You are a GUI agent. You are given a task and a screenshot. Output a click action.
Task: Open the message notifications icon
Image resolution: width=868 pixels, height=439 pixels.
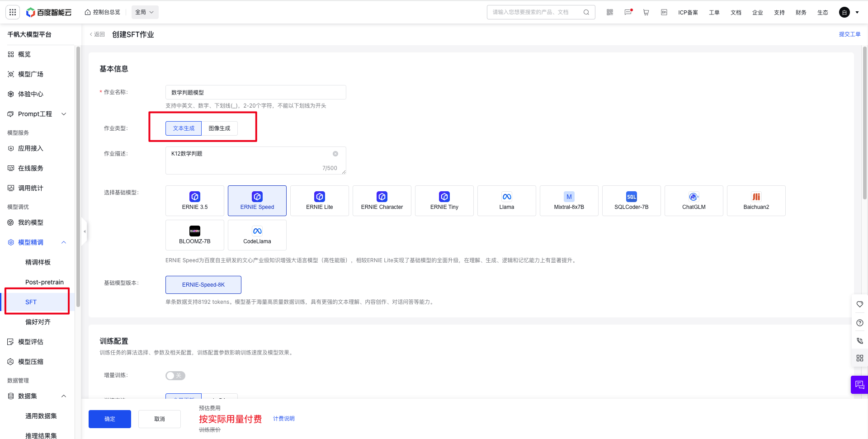[628, 12]
